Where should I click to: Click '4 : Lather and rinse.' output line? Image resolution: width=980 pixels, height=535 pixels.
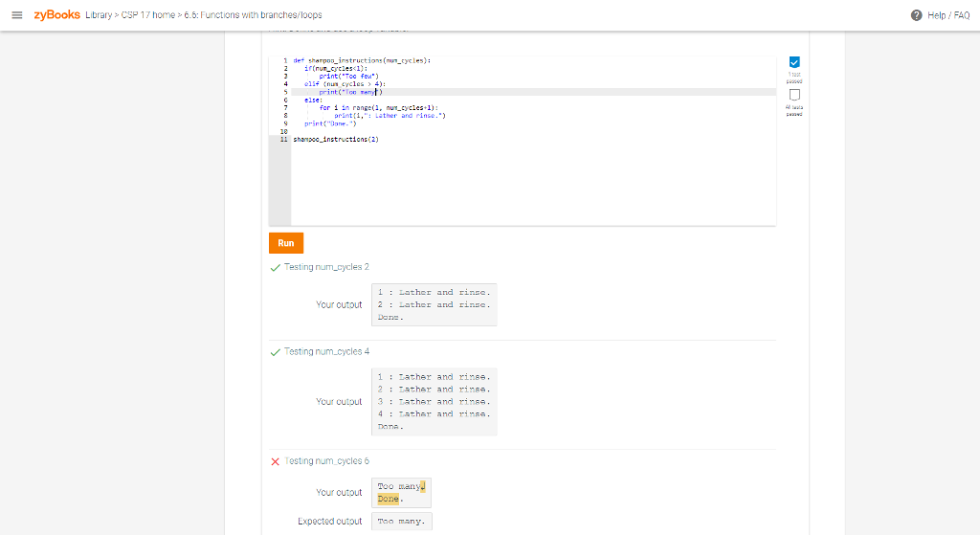[434, 413]
